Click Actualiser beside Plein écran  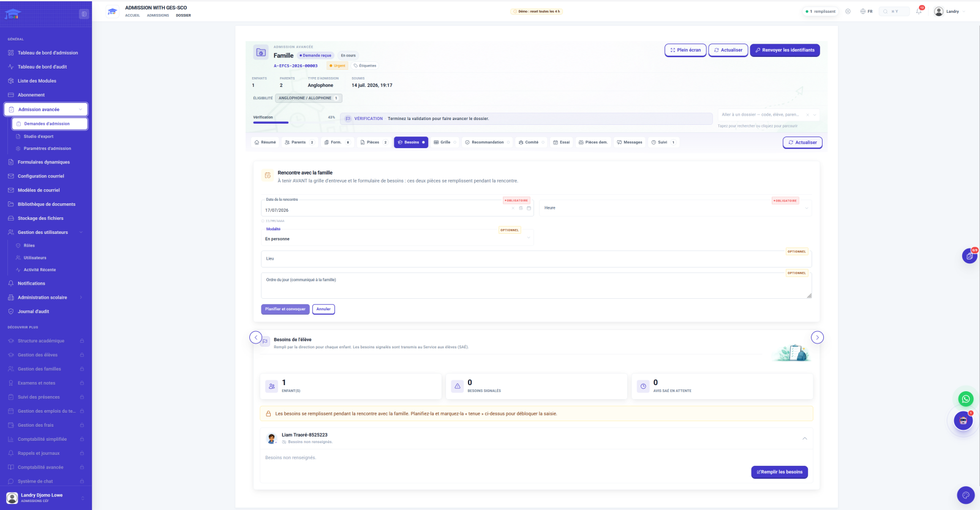(728, 50)
